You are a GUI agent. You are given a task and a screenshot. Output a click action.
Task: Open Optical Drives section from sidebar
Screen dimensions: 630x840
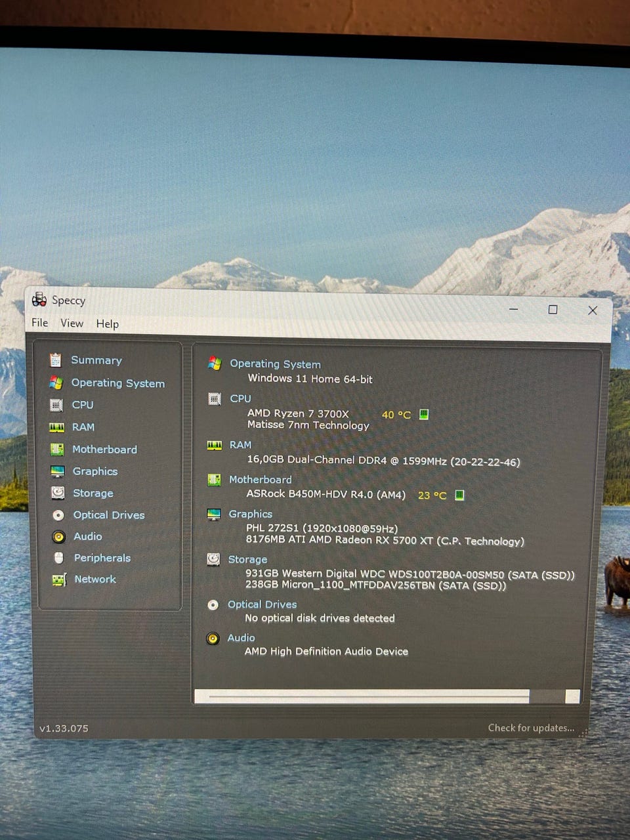coord(109,515)
